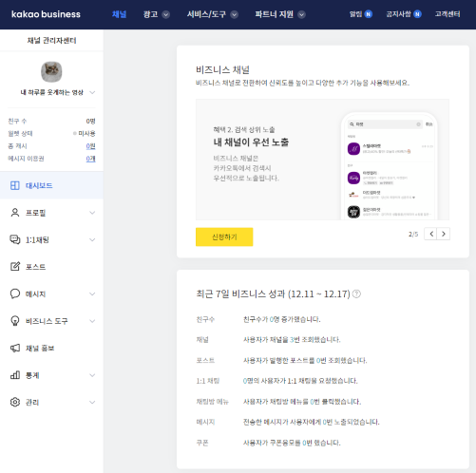Click the 1:1채팅 speech bubbles icon
This screenshot has height=473, width=476.
click(15, 239)
